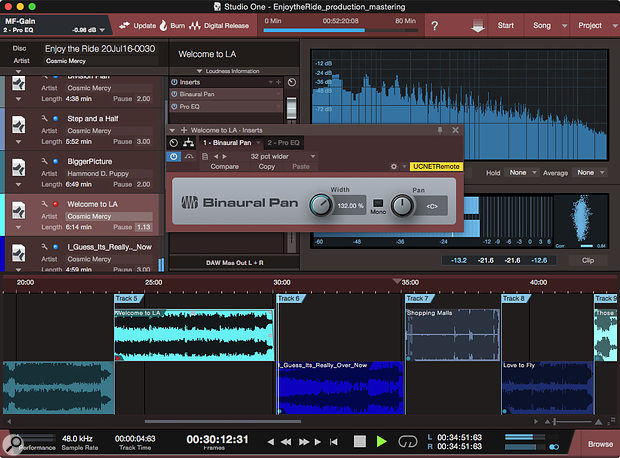The height and width of the screenshot is (458, 620).
Task: Click the rewind transport button
Action: click(286, 442)
